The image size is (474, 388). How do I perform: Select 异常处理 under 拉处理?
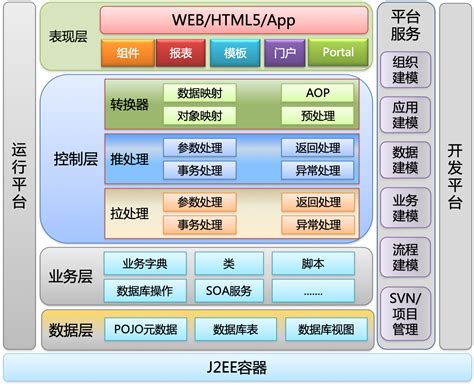tap(318, 225)
